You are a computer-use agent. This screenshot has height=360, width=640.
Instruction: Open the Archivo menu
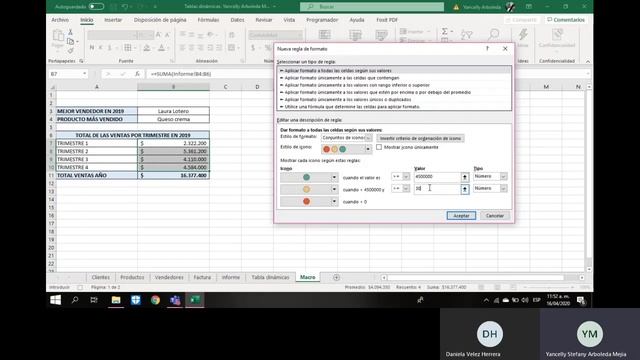click(x=60, y=20)
